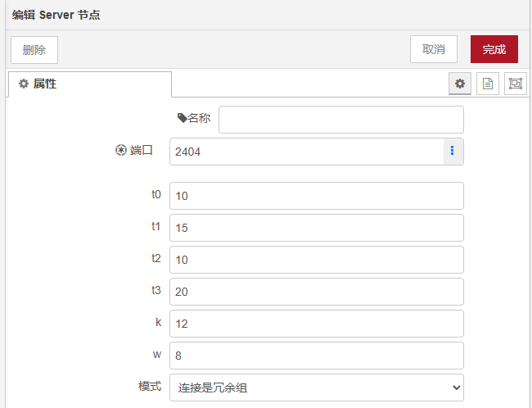Viewport: 532px width, 408px height.
Task: Select the t0 input field
Action: tap(316, 196)
